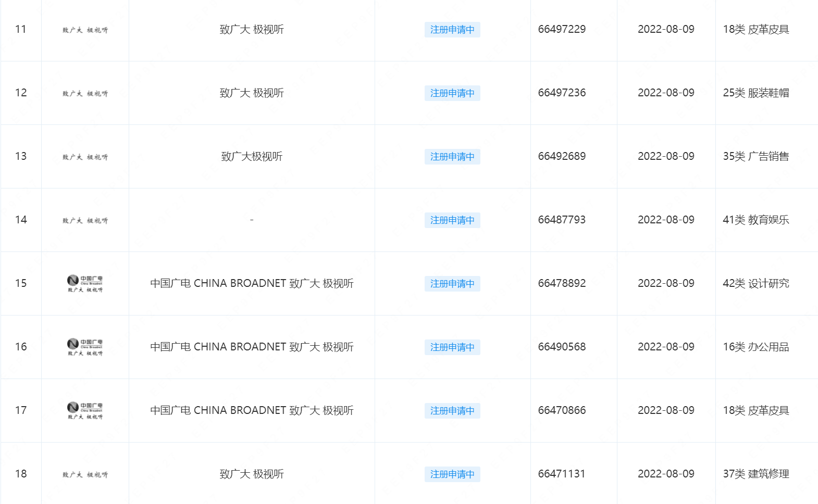818x504 pixels.
Task: Open trademark logo thumbnail in row 18
Action: click(85, 475)
